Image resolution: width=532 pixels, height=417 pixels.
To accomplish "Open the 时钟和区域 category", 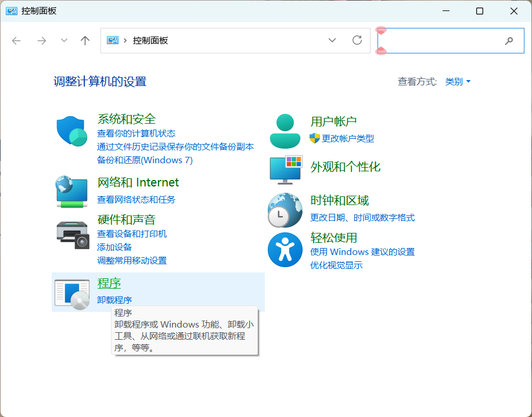I will 339,200.
